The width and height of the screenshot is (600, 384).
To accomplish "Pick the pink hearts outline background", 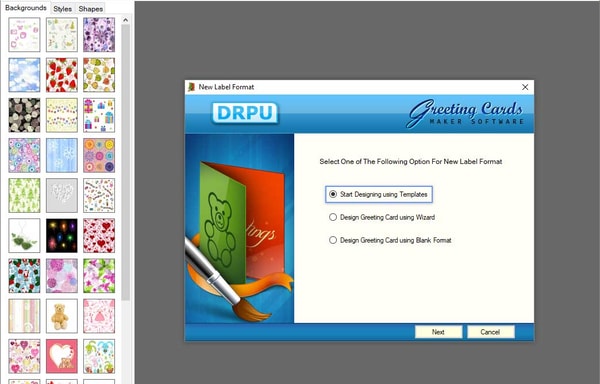I will [x=24, y=34].
